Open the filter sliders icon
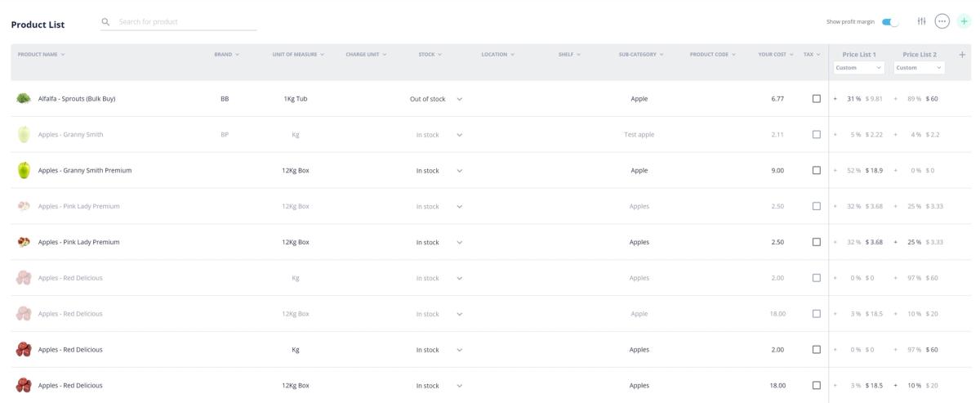980x403 pixels. tap(922, 21)
